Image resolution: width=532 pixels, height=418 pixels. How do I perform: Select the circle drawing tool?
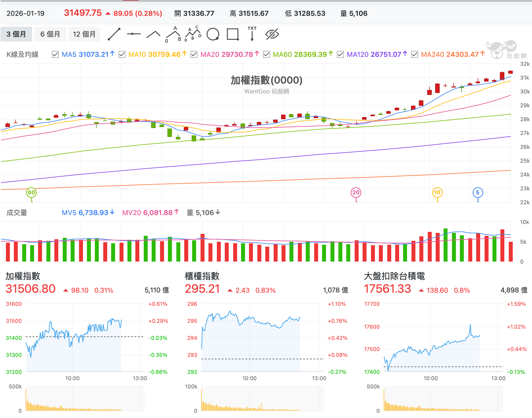[213, 34]
